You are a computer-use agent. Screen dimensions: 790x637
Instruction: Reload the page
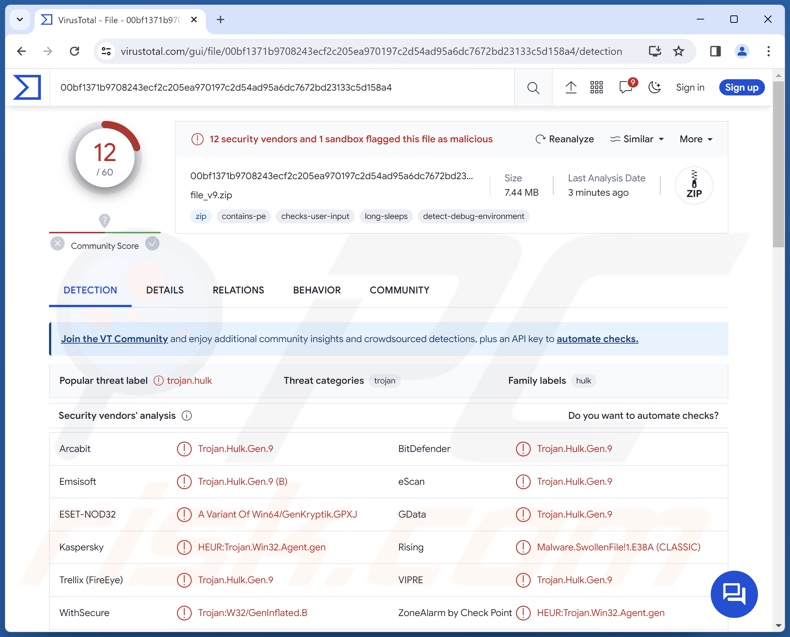pyautogui.click(x=75, y=51)
